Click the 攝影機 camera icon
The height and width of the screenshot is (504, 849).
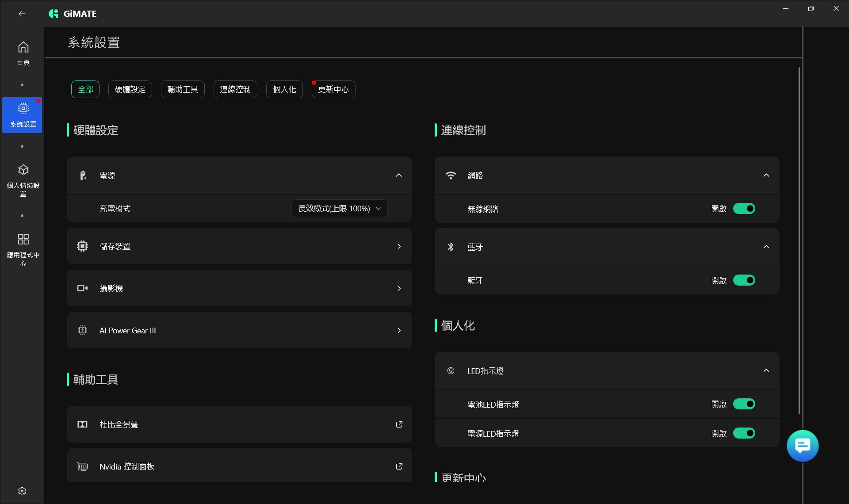pyautogui.click(x=82, y=288)
